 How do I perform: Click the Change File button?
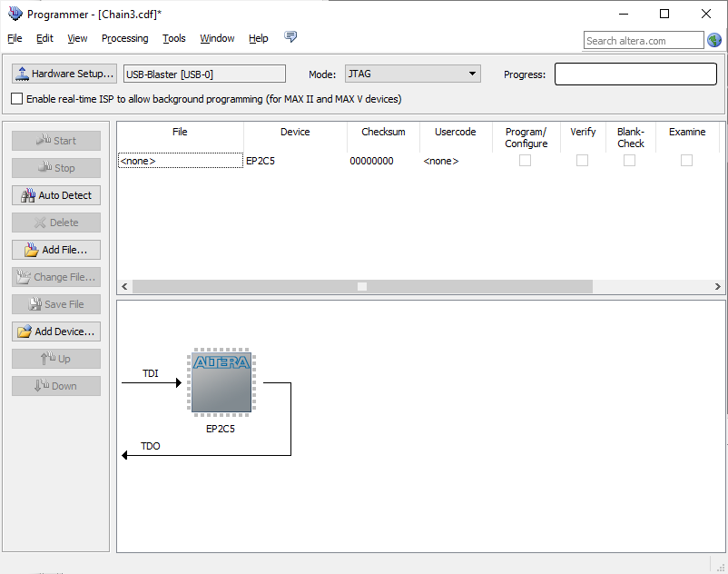click(x=56, y=277)
